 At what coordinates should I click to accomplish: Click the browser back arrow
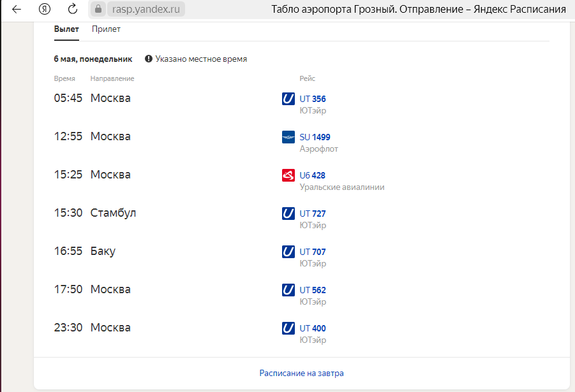(x=17, y=9)
